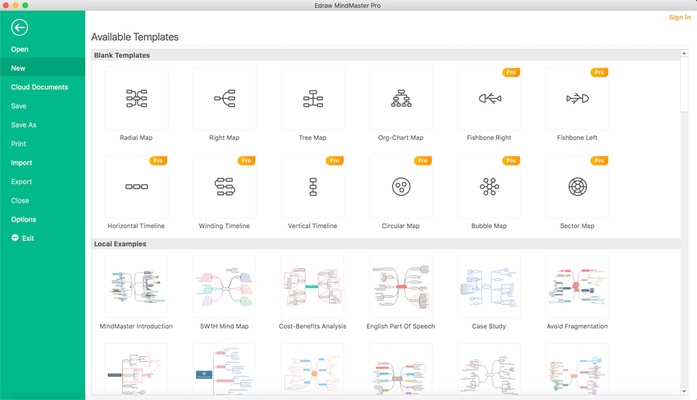Viewport: 697px width, 400px height.
Task: Click the Bubble Map label text
Action: click(489, 226)
